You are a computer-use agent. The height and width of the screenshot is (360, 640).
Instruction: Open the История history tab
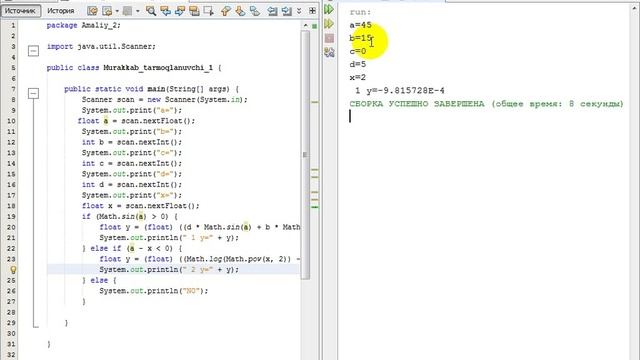61,11
